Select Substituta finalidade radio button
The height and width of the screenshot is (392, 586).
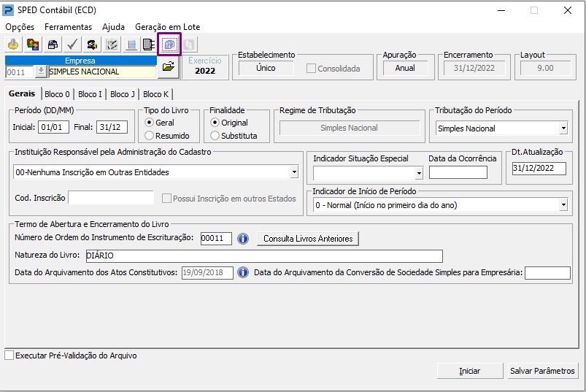215,136
